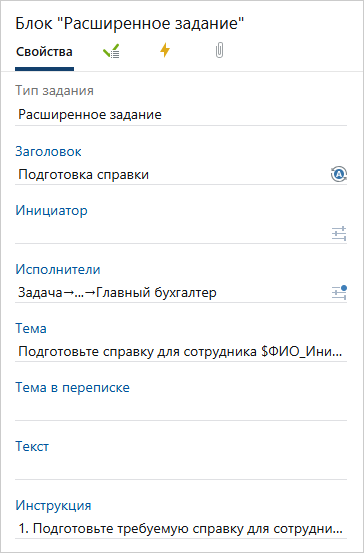Click the empty Тема в переписке field
The width and height of the screenshot is (364, 553).
point(181,411)
